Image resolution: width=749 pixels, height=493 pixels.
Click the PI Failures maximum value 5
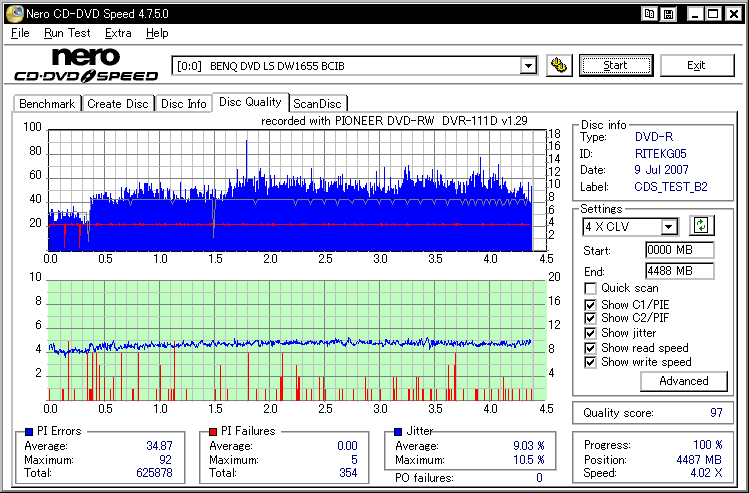[354, 460]
